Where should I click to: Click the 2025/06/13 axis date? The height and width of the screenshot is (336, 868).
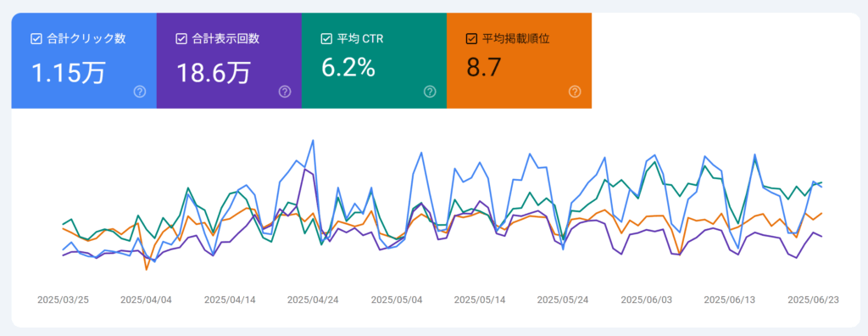[x=730, y=300]
